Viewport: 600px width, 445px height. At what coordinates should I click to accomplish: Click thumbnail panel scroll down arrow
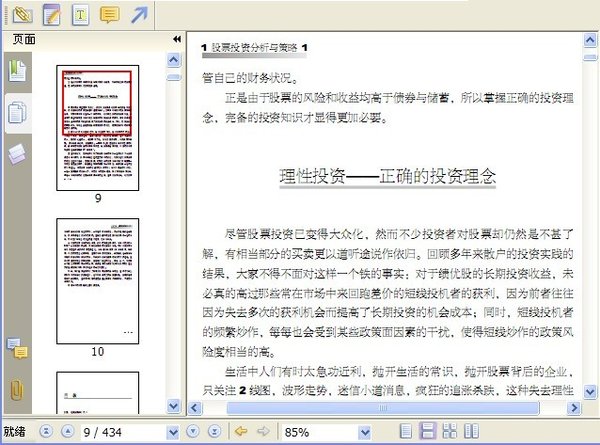pyautogui.click(x=174, y=406)
